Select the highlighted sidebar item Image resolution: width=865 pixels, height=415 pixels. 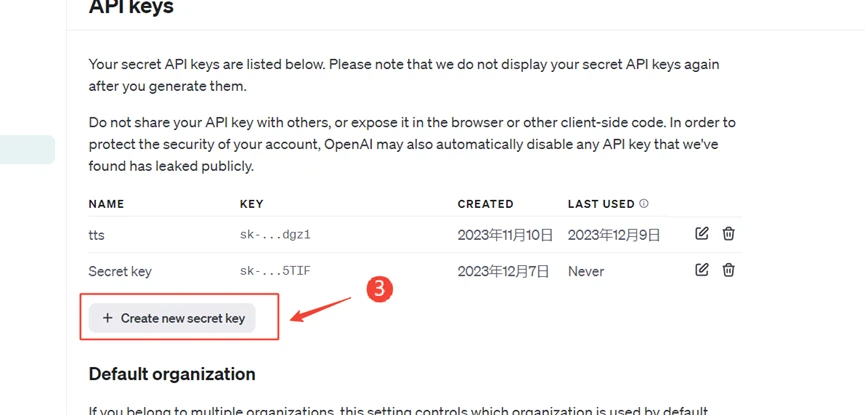27,150
